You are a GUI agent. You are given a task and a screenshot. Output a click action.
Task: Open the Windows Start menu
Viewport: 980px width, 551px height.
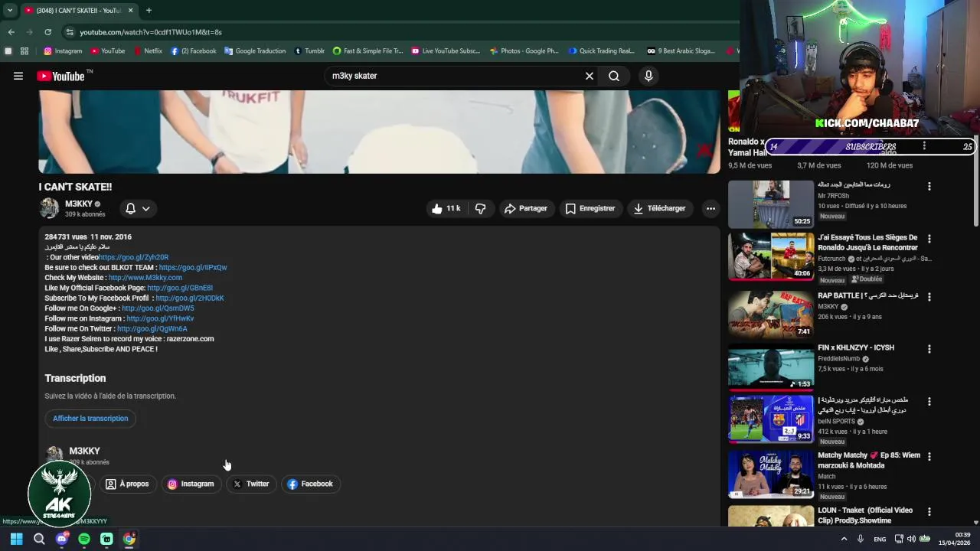16,539
